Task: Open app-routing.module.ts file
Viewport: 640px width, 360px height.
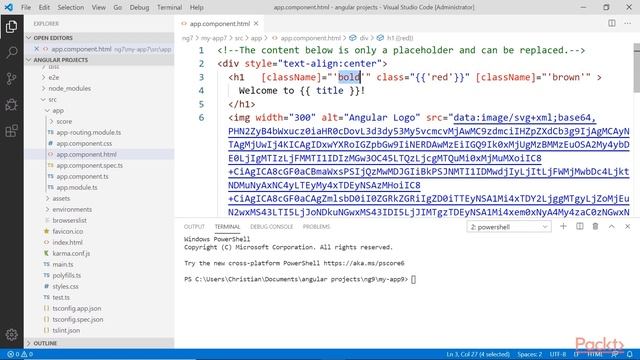Action: (89, 132)
